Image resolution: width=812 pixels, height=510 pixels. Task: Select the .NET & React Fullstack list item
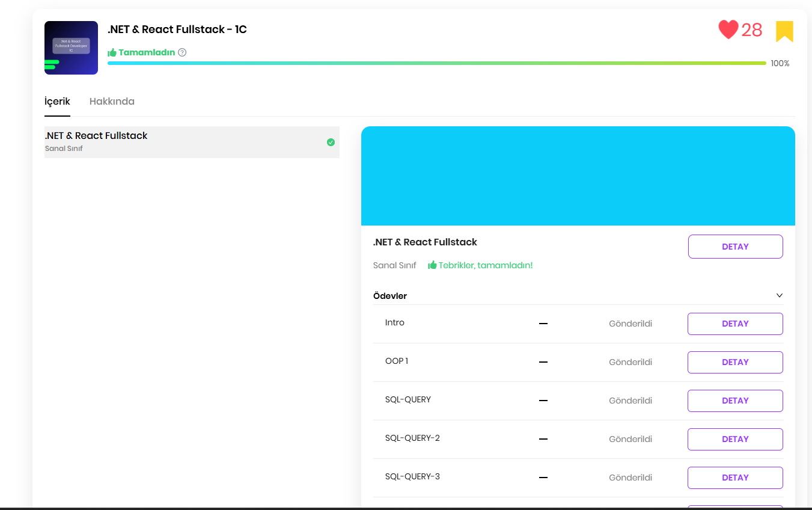192,142
